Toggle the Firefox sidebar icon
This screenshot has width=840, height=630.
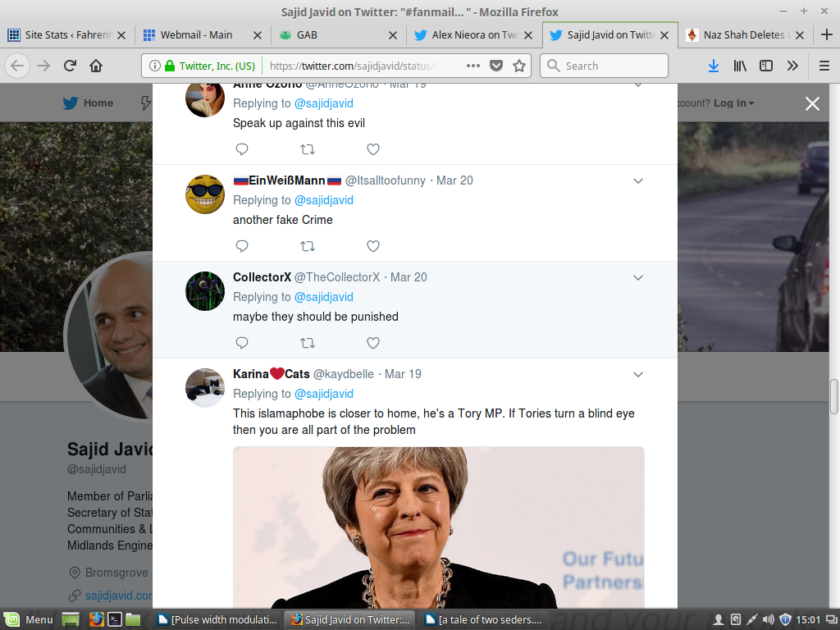[766, 66]
